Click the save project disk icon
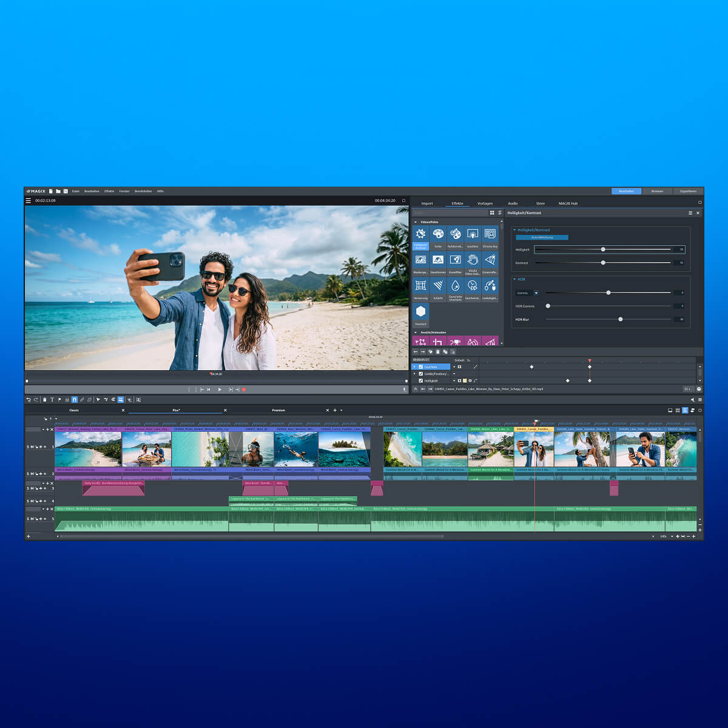This screenshot has width=728, height=728. (66, 191)
